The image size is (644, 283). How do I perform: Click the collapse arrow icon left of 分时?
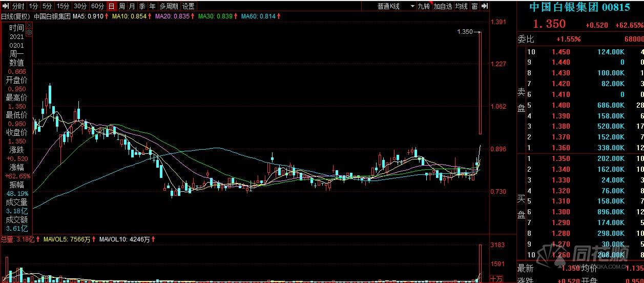(7, 6)
